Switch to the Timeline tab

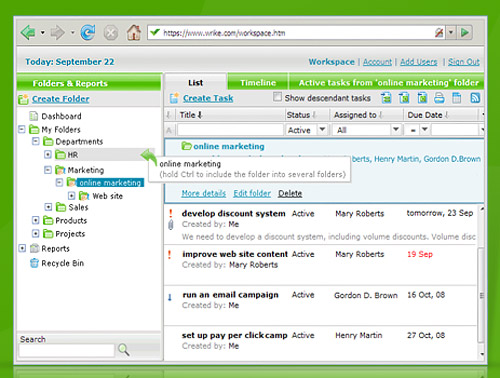(258, 83)
